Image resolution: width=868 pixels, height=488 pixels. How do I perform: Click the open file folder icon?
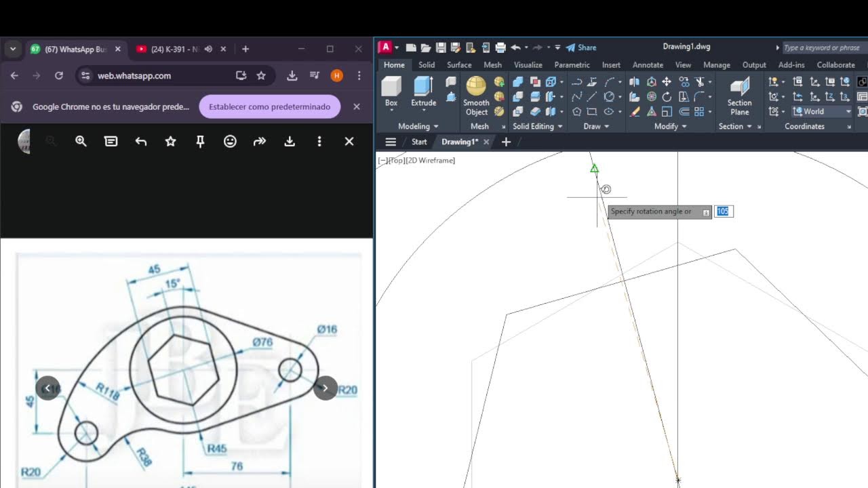click(426, 47)
